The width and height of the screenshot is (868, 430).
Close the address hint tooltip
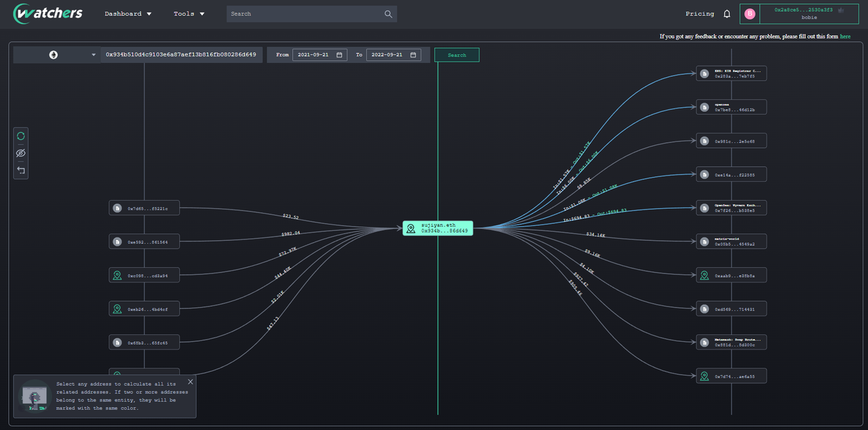click(x=190, y=382)
